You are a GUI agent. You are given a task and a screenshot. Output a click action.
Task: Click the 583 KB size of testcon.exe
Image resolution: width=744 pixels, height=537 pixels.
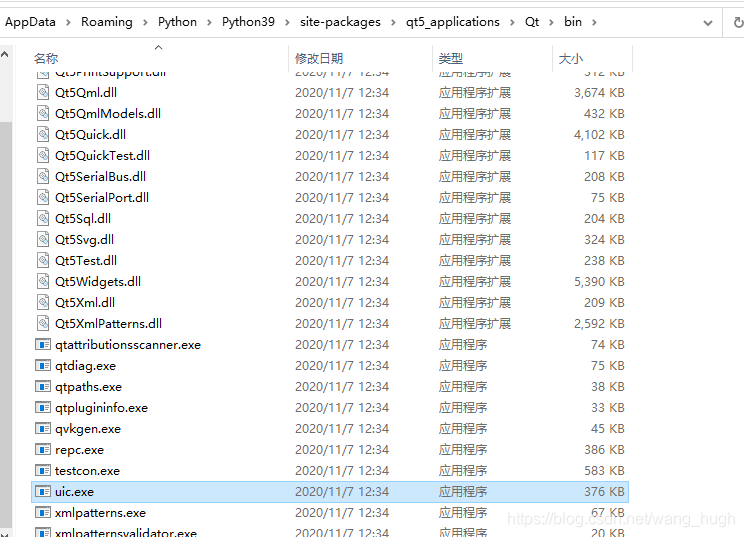(x=604, y=470)
